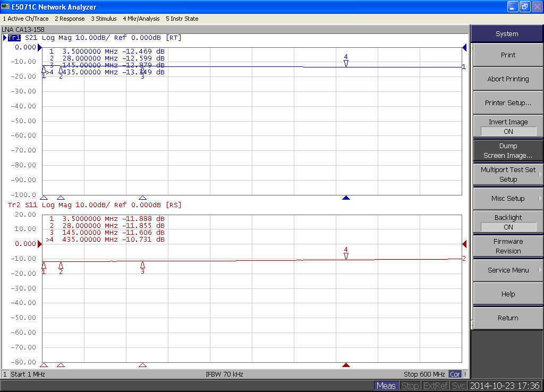Screen dimensions: 544x392
Task: Select marker 3 on the red S11 trace
Action: point(142,265)
